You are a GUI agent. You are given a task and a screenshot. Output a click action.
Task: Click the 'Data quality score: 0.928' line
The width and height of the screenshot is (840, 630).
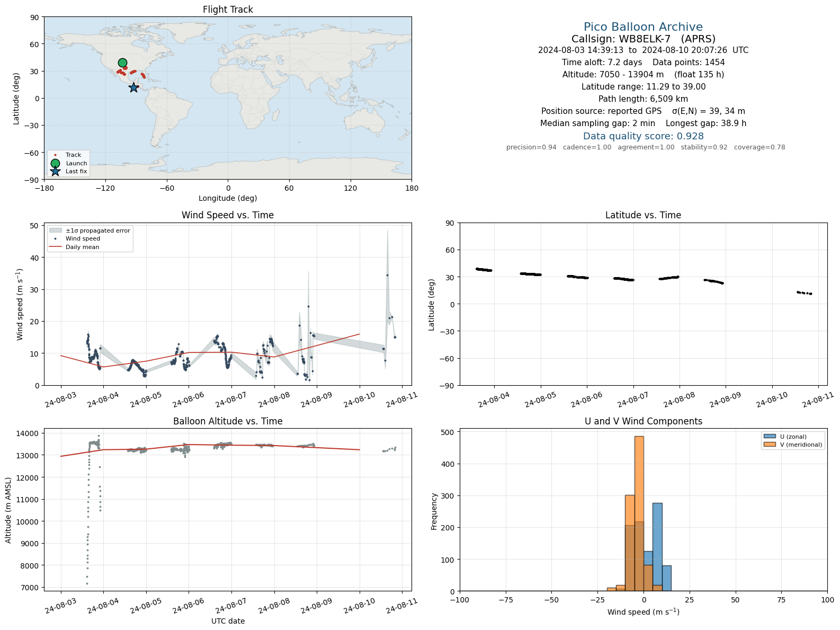pyautogui.click(x=643, y=136)
